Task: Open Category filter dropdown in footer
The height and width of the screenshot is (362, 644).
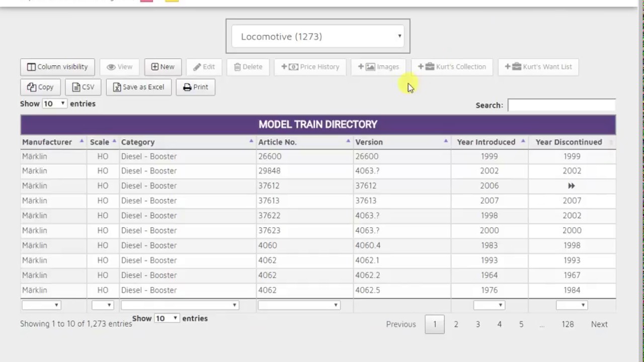Action: (180, 305)
